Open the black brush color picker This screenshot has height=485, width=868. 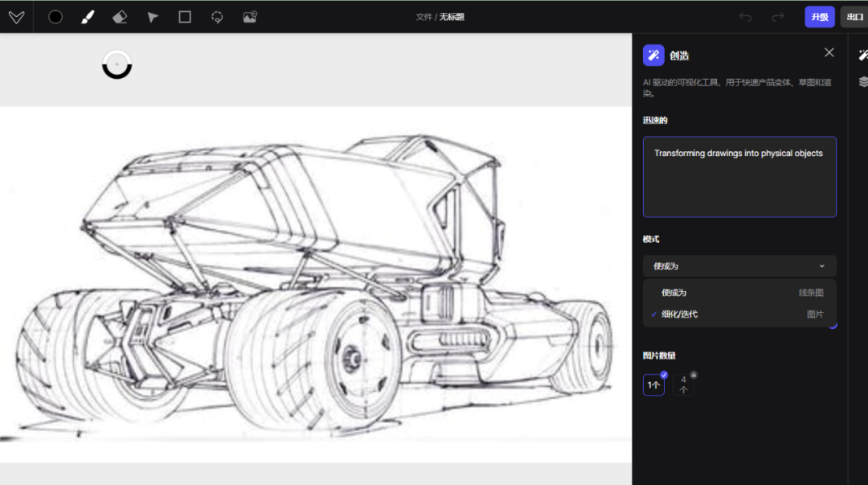pyautogui.click(x=55, y=17)
